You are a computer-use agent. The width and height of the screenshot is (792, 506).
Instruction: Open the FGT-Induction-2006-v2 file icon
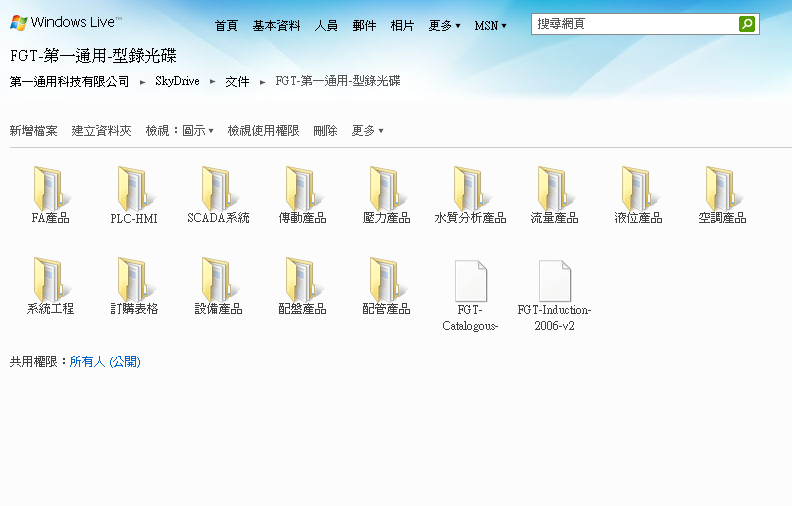(554, 281)
